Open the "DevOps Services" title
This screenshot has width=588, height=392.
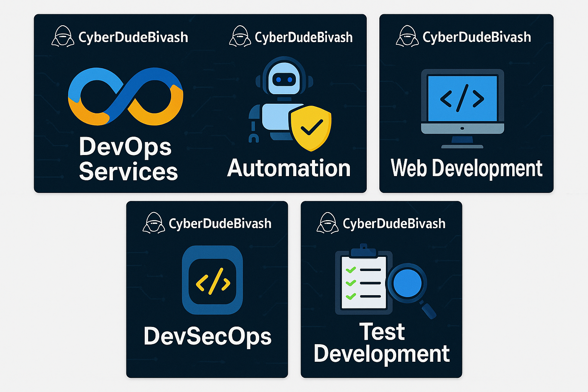click(128, 159)
